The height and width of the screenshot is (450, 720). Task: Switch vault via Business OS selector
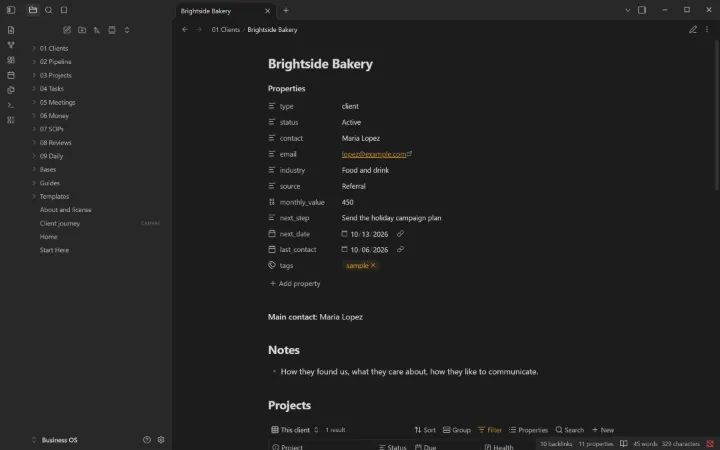point(55,440)
